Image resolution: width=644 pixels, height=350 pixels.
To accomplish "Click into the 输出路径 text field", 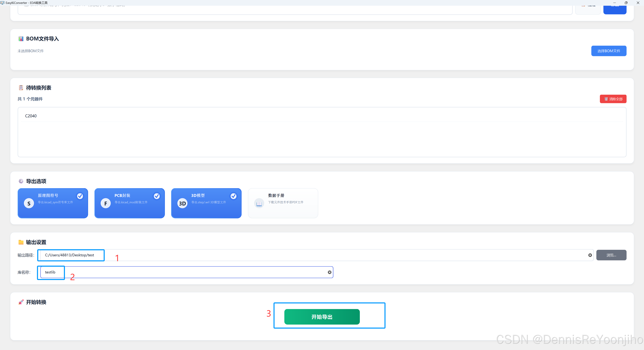I will [x=300, y=255].
